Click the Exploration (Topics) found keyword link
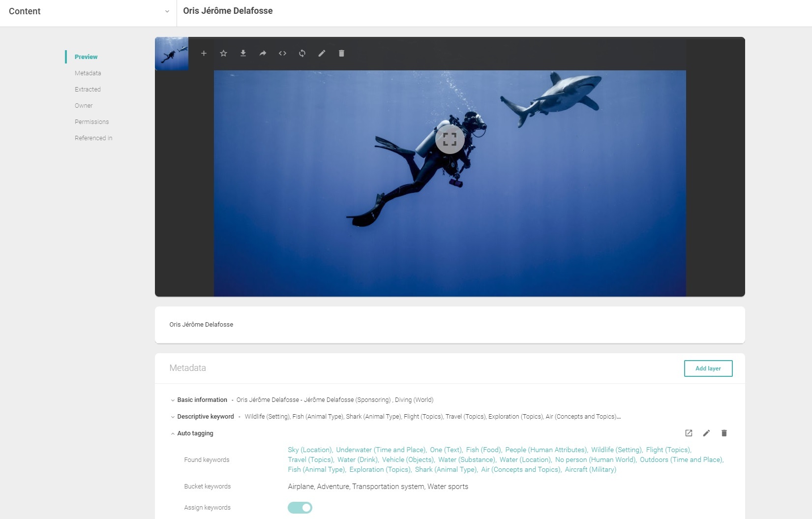Image resolution: width=812 pixels, height=519 pixels. pyautogui.click(x=380, y=469)
